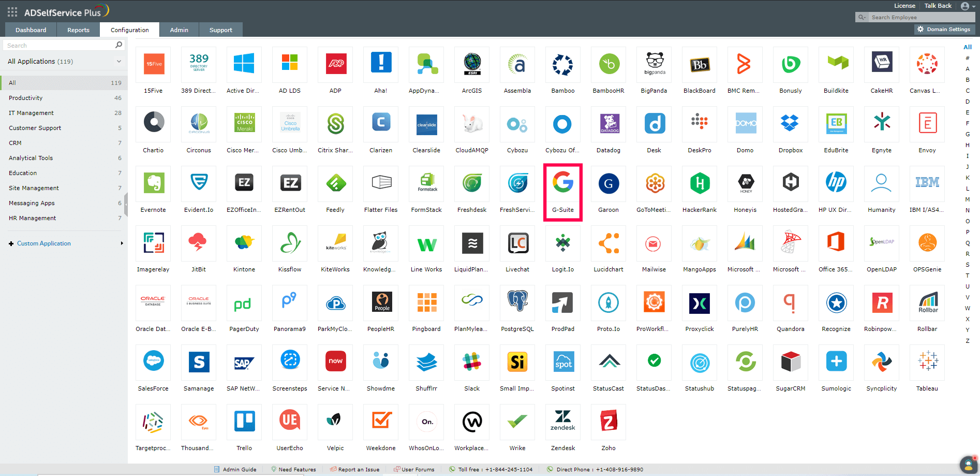Jump to letter G in alphabet index
Viewport: 980px width, 476px height.
click(x=968, y=134)
